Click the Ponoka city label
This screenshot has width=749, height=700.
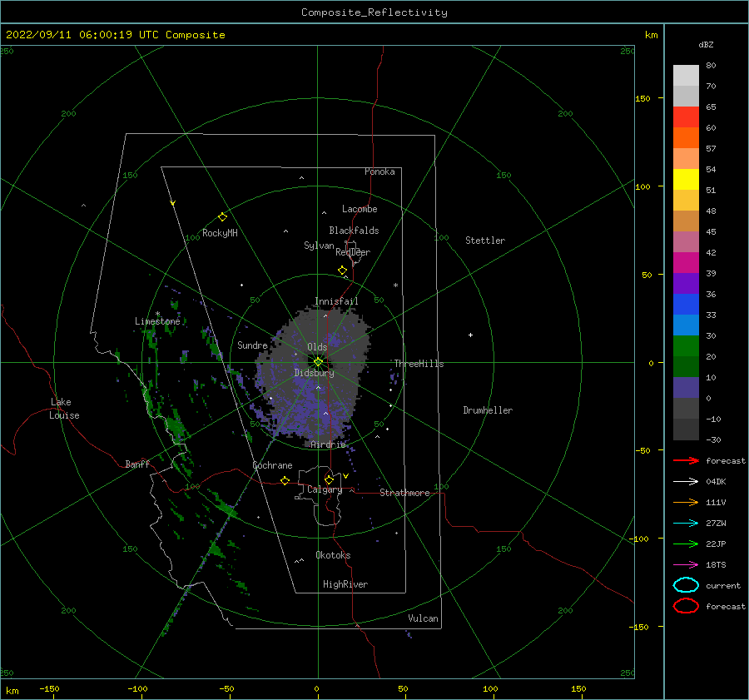point(379,171)
